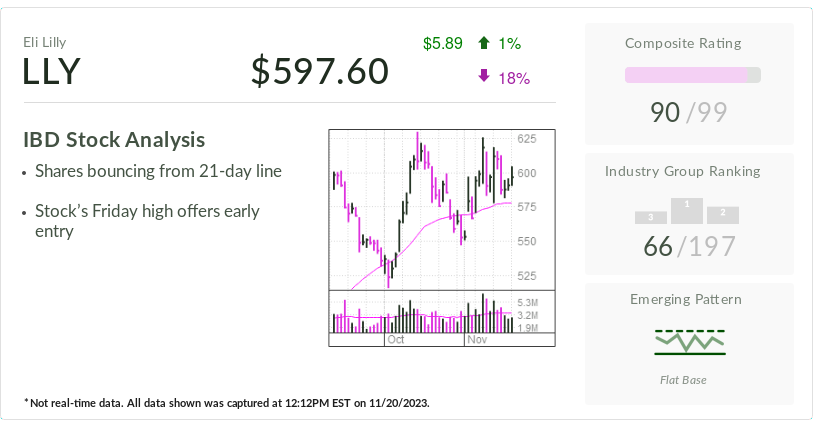Click the Flat Base pattern icon
Screen dimensions: 816x430
coord(690,342)
